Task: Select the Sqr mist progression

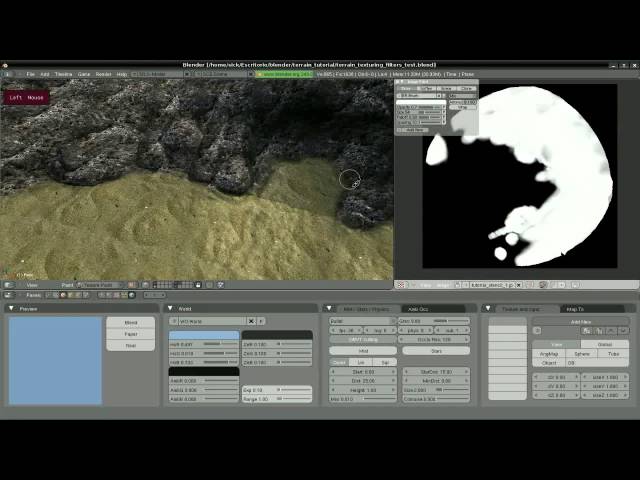Action: tap(384, 362)
